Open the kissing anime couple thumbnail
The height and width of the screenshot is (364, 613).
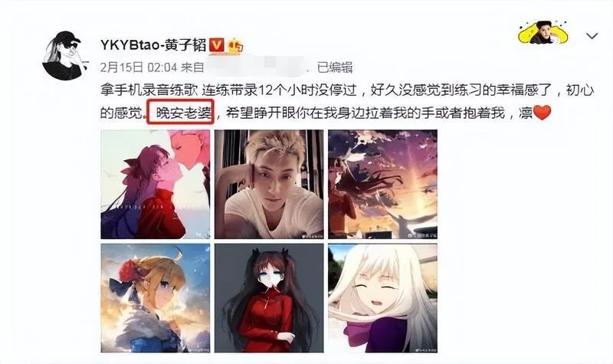pos(156,185)
